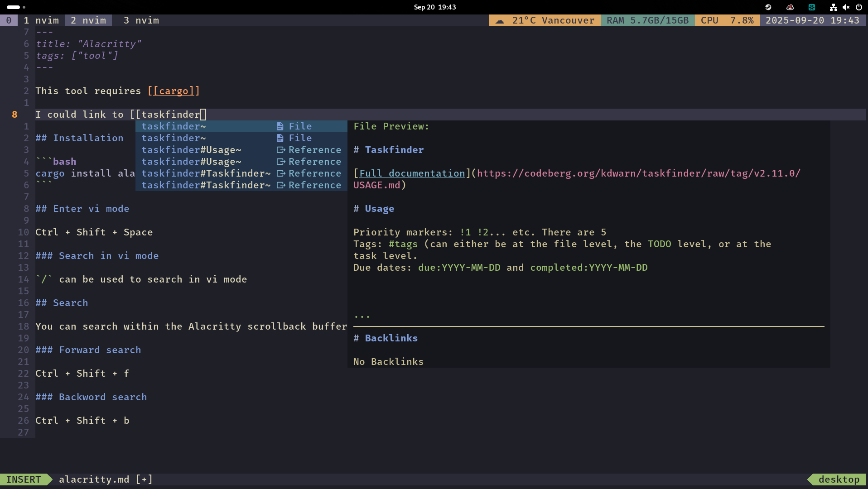Click the desktop label in statusline

[x=839, y=479]
